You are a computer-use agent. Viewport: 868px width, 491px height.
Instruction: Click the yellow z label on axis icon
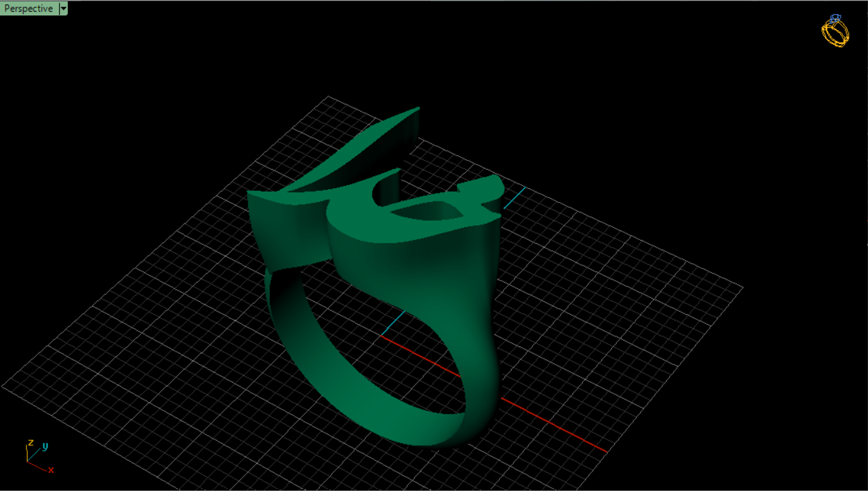[x=30, y=443]
